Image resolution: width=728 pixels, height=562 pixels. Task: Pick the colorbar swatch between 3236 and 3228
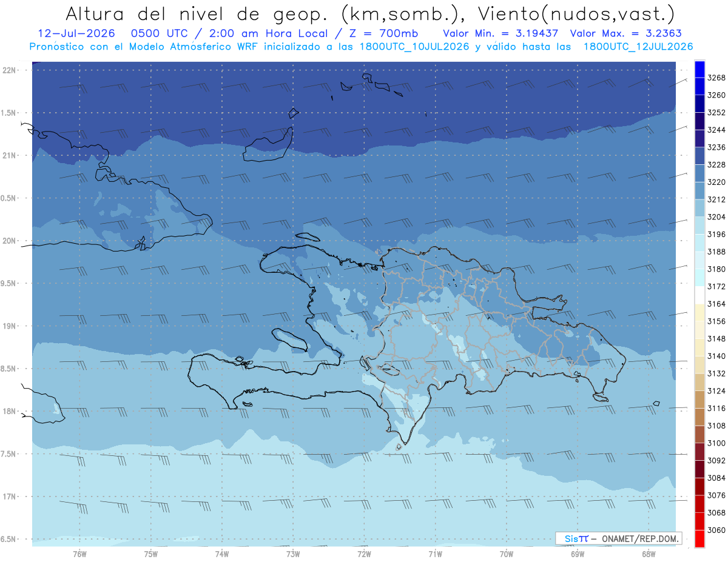699,156
